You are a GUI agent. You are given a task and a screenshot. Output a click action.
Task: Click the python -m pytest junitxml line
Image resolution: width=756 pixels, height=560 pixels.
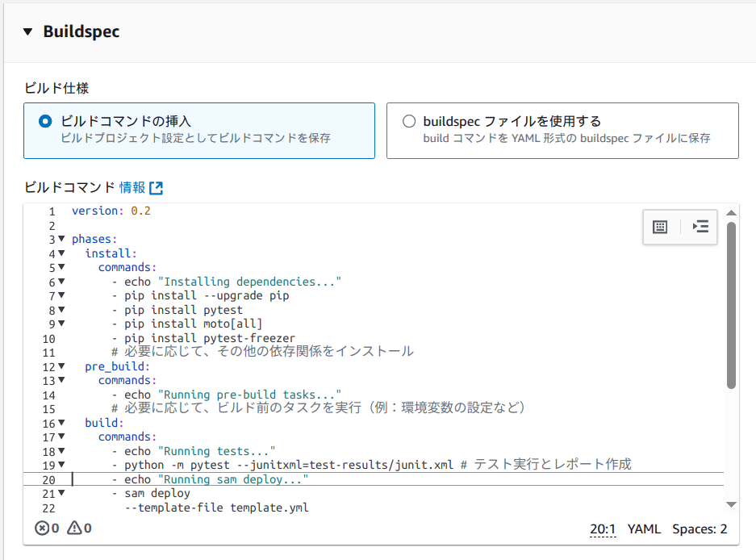click(371, 465)
